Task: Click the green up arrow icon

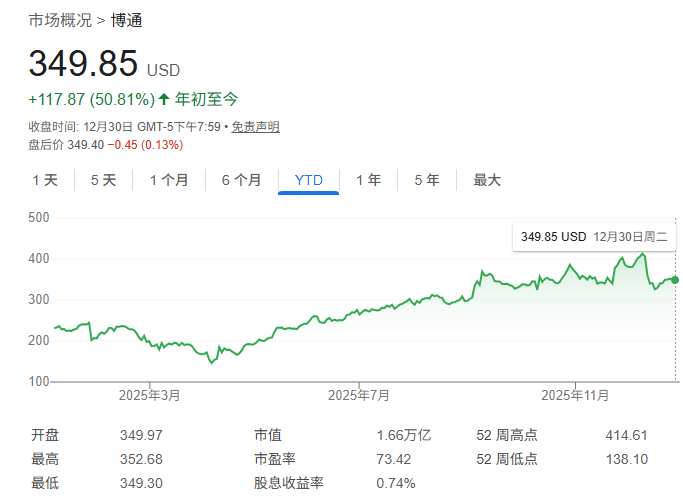Action: coord(164,99)
